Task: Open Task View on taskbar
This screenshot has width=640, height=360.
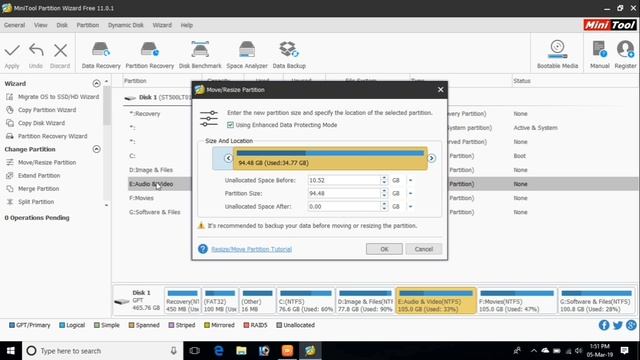Action: [x=195, y=351]
